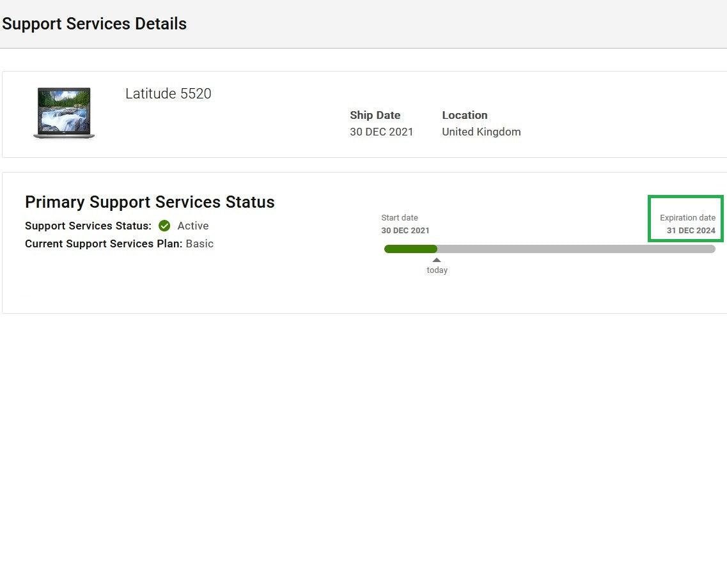Select the Latitude 5520 product name
The width and height of the screenshot is (727, 588).
coord(168,93)
